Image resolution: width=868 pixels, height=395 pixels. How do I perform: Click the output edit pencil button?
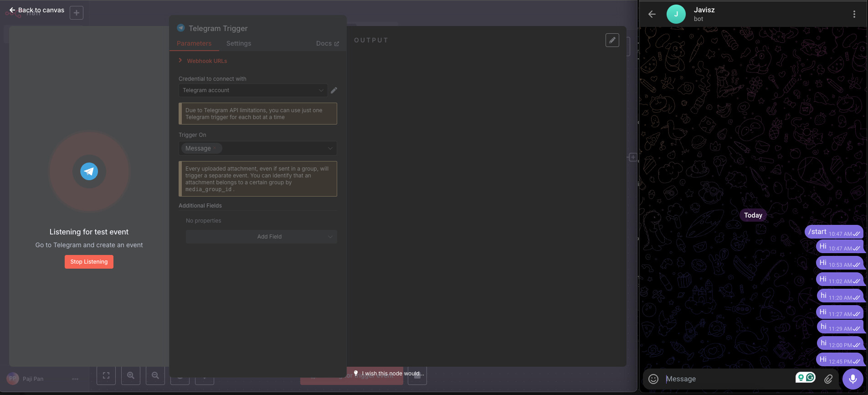pos(612,40)
